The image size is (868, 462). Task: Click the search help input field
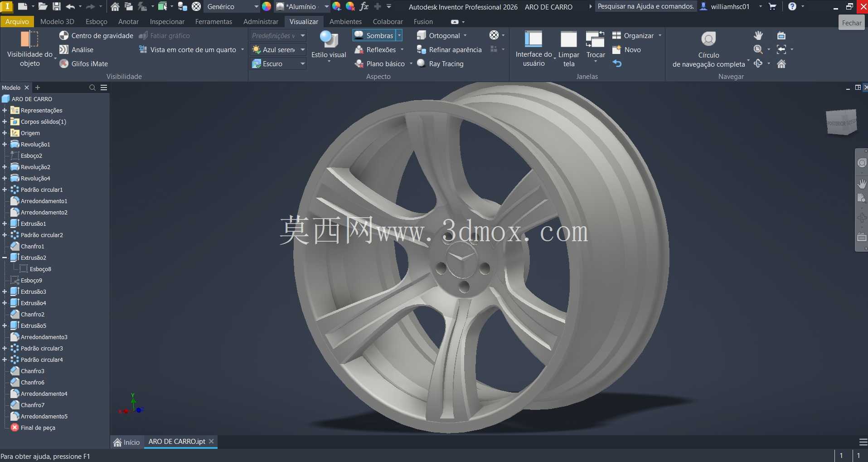coord(646,6)
